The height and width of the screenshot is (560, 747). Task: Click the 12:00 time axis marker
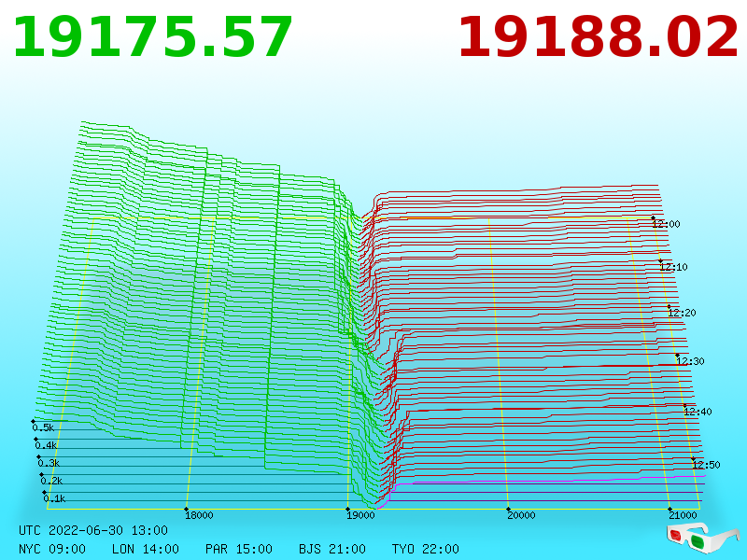pos(666,224)
